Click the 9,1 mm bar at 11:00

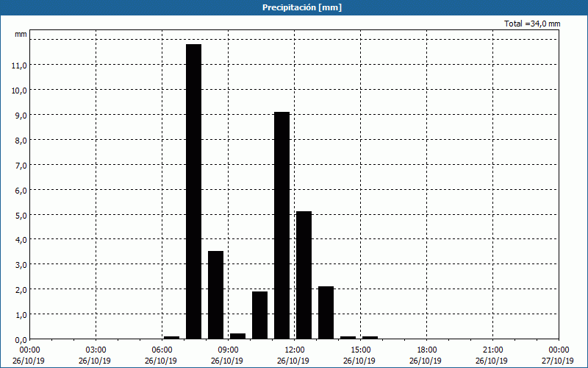[282, 225]
